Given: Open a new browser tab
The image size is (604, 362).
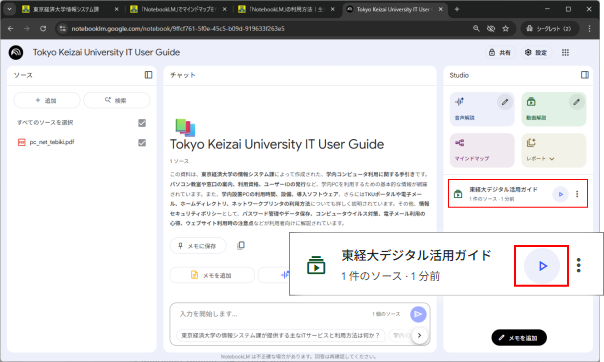Looking at the screenshot, I should coord(457,9).
